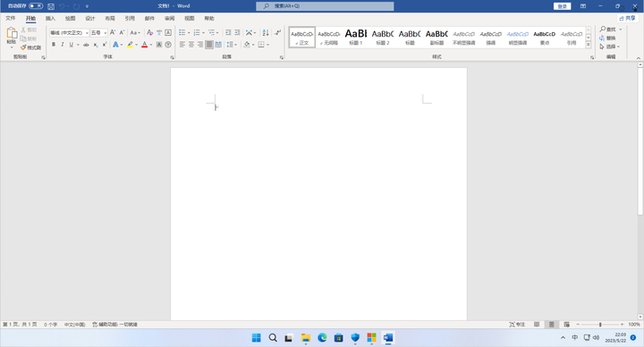Clear all formatting with the eraser A icon
The width and height of the screenshot is (644, 347).
point(150,32)
